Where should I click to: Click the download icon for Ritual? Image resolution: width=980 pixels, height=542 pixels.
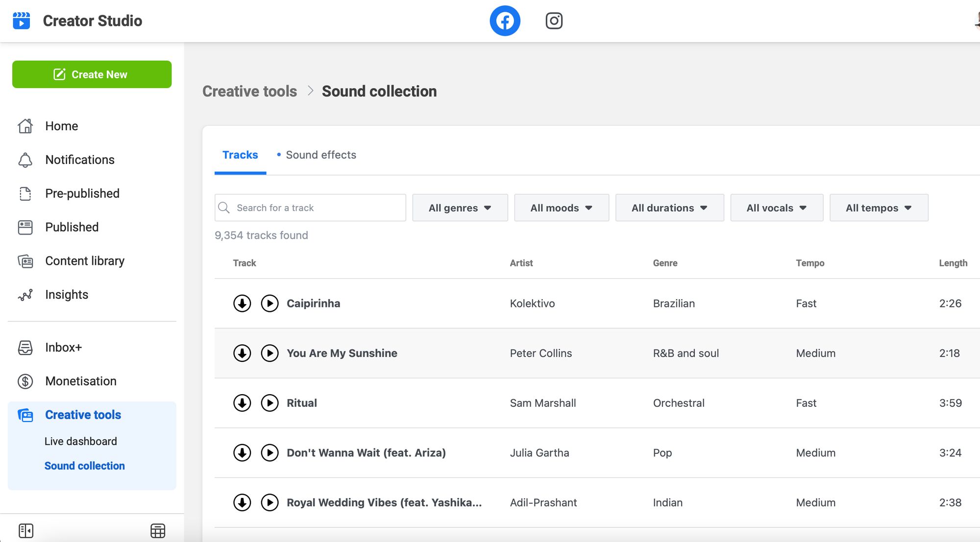coord(241,402)
